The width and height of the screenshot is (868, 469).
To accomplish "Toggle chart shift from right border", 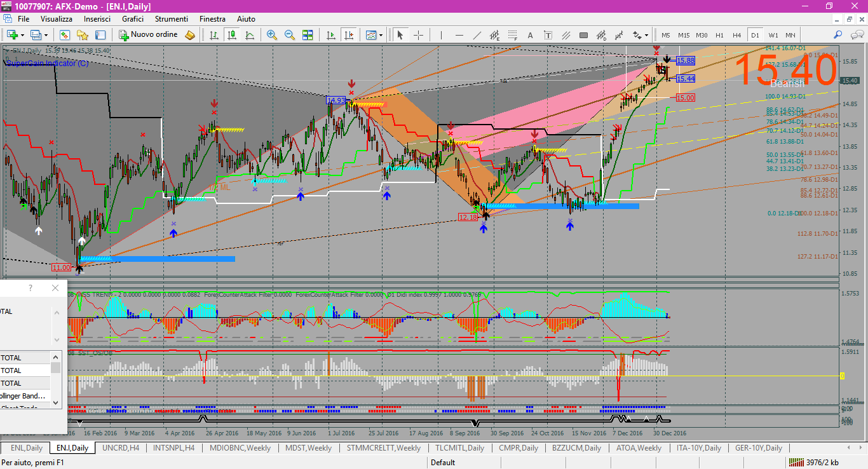I will pos(348,35).
